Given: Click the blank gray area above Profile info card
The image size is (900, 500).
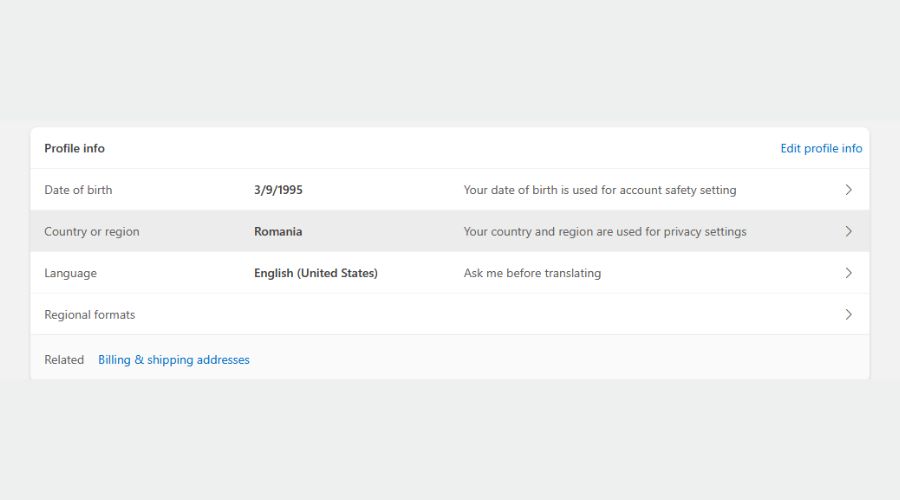Looking at the screenshot, I should coord(450,60).
